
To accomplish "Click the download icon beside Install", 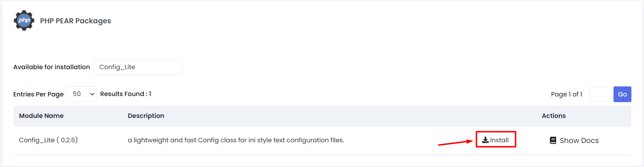I will [485, 140].
